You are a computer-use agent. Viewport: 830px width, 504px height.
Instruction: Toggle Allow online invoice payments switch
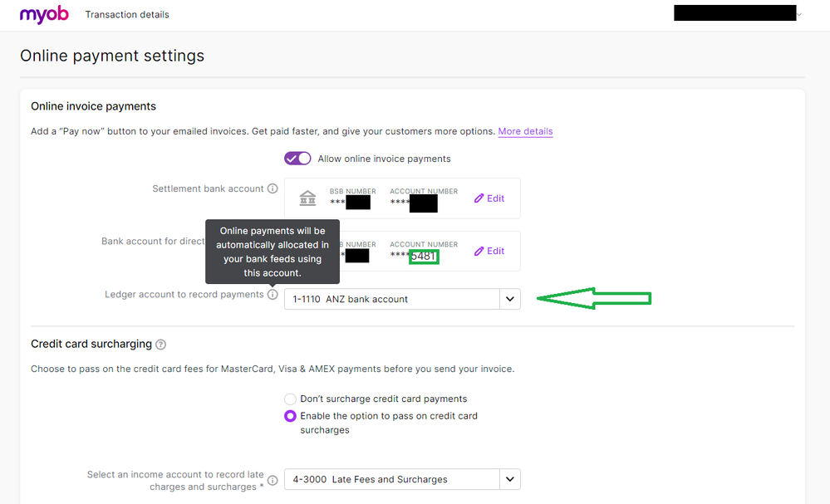[297, 159]
